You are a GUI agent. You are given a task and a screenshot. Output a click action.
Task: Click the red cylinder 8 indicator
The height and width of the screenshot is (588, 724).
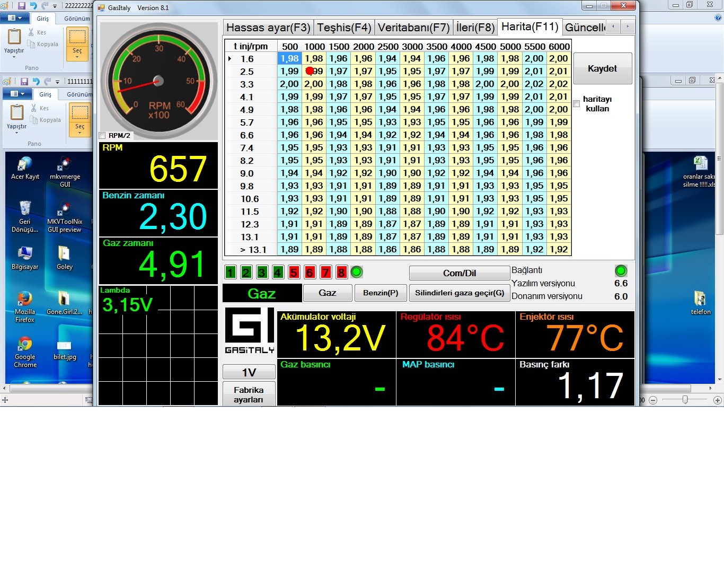click(x=341, y=273)
